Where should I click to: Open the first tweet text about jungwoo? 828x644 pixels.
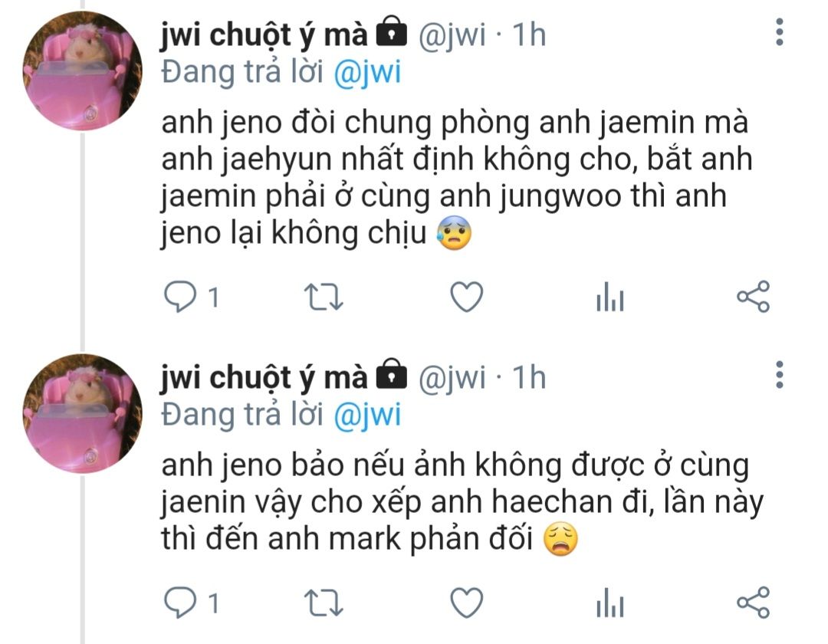tap(457, 177)
